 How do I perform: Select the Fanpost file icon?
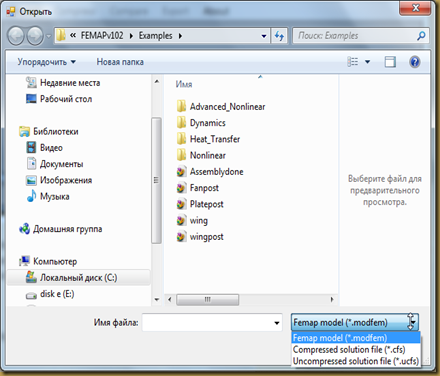181,188
